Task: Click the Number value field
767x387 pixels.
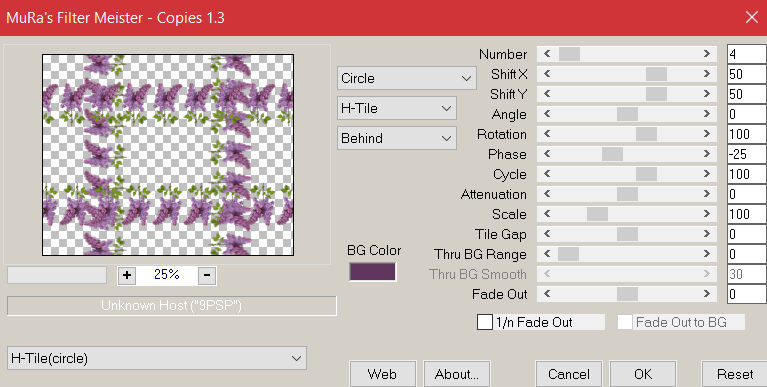Action: 746,54
